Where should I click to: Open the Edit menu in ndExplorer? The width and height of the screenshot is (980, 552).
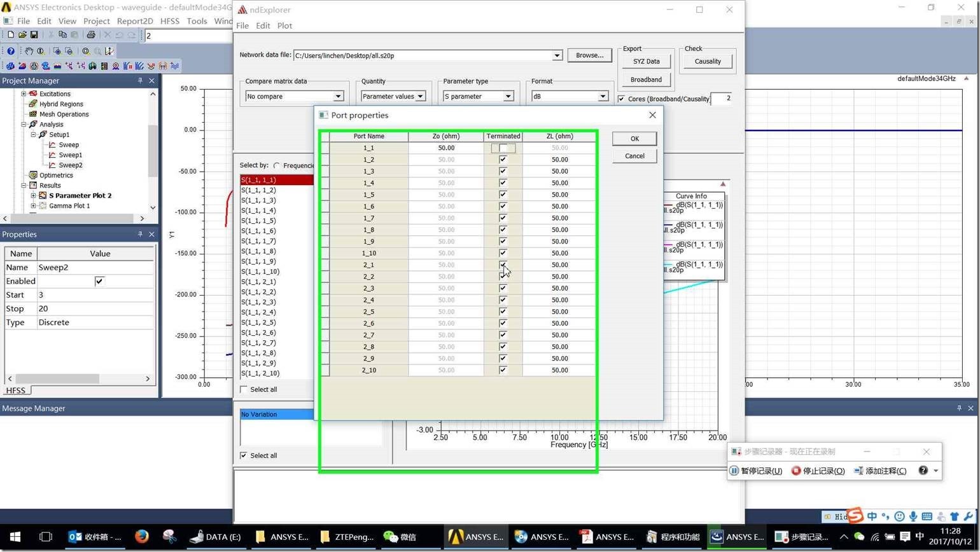coord(263,25)
